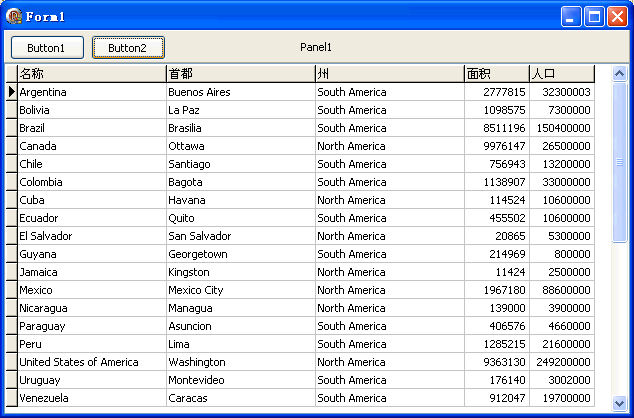Select the row selector beside Brazil
634x418 pixels.
(11, 128)
